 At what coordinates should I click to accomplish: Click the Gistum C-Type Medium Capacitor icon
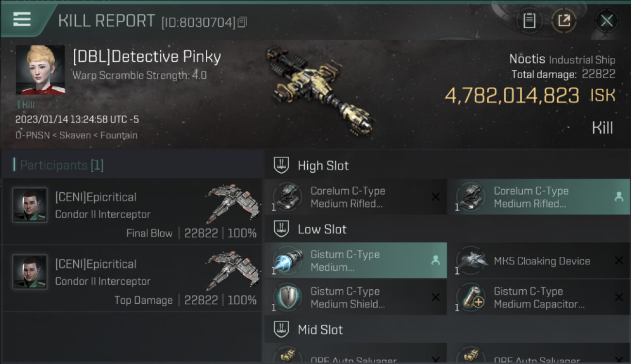click(471, 298)
